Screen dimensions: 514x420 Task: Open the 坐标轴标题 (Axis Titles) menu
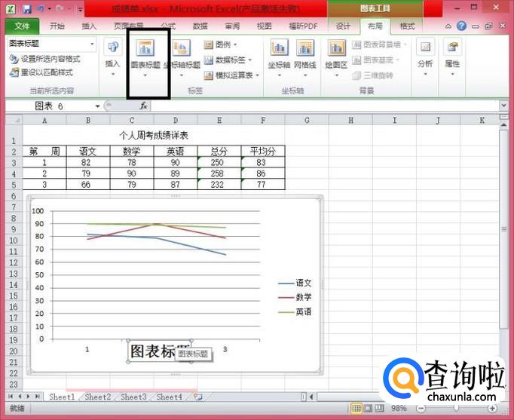(182, 57)
